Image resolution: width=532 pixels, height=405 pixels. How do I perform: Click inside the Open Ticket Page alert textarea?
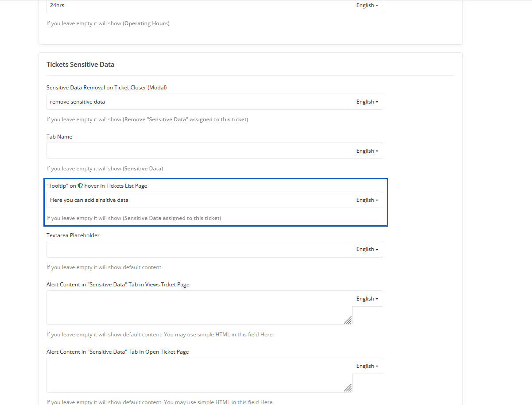point(195,375)
